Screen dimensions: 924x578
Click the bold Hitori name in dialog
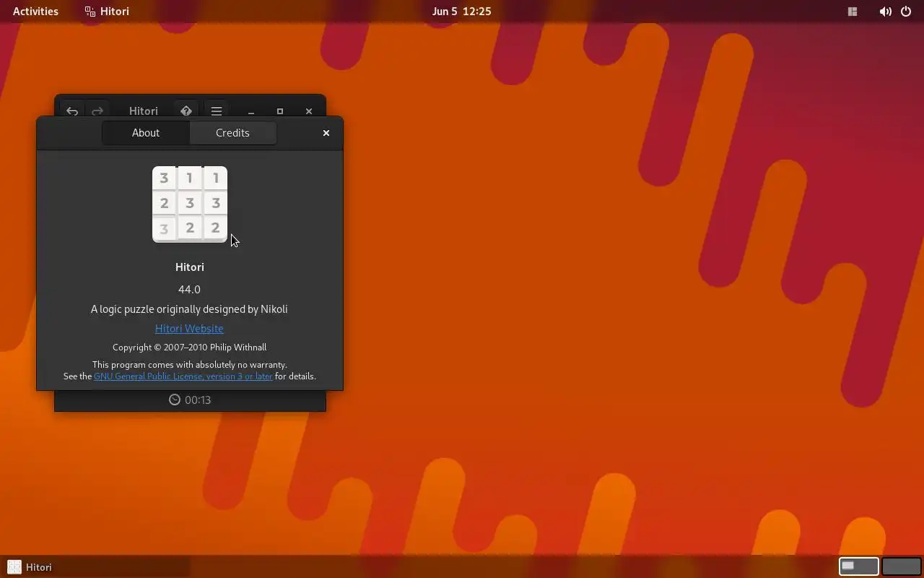coord(190,267)
